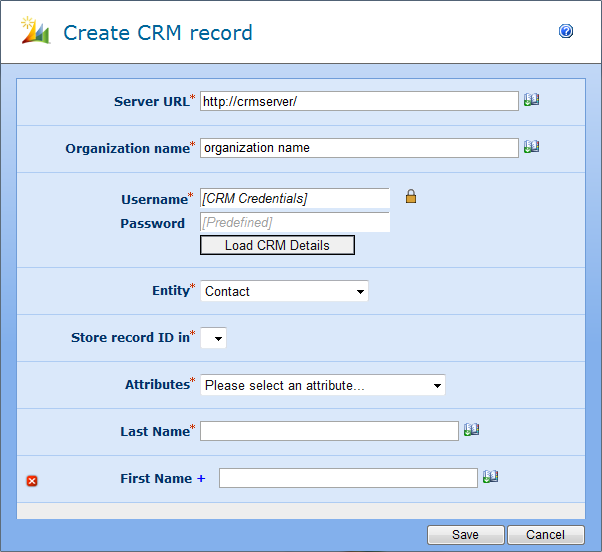602x552 pixels.
Task: Expand the Attributes dropdown list
Action: (x=322, y=385)
